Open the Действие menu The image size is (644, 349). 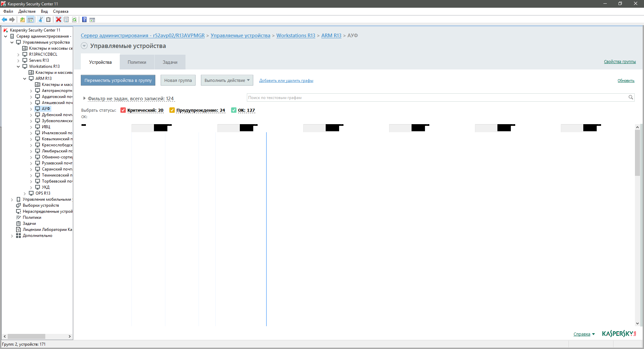click(27, 11)
